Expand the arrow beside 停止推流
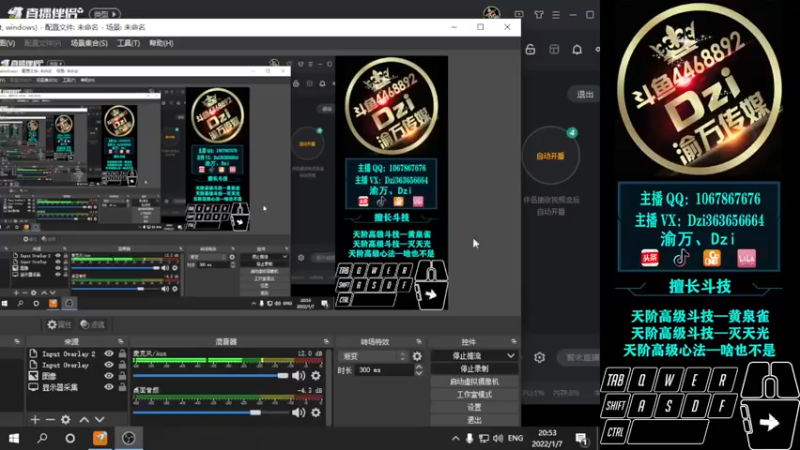 tap(510, 356)
